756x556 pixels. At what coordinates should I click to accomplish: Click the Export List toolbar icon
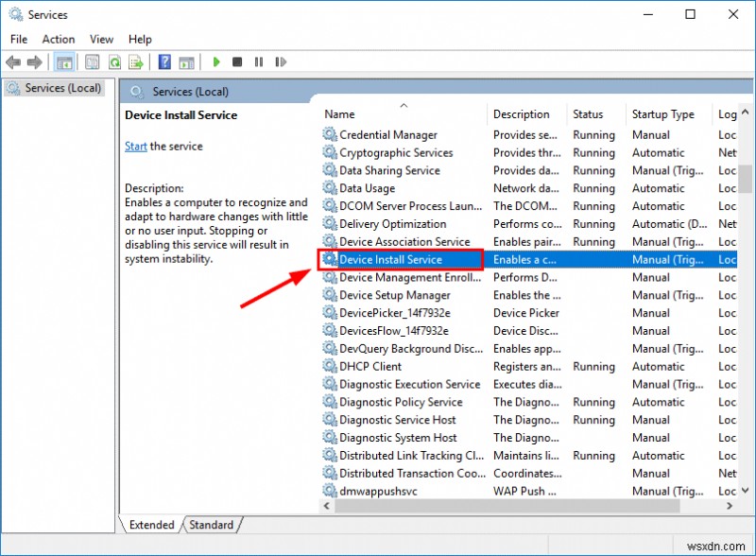coord(136,61)
